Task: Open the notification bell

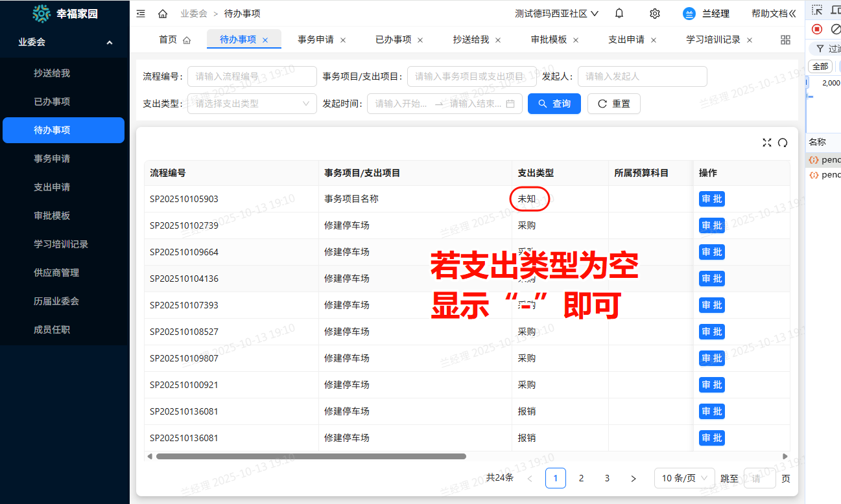Action: click(x=619, y=14)
